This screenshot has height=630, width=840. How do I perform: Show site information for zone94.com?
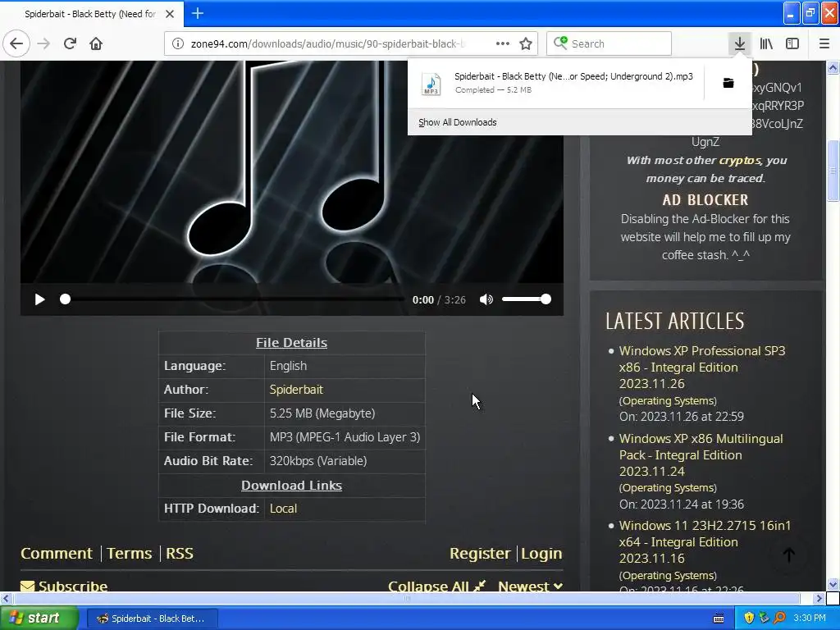(178, 43)
